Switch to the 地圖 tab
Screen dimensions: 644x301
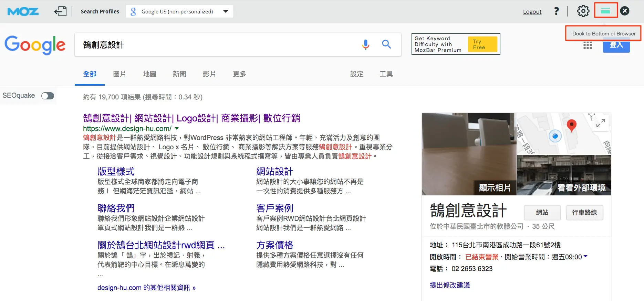tap(149, 74)
